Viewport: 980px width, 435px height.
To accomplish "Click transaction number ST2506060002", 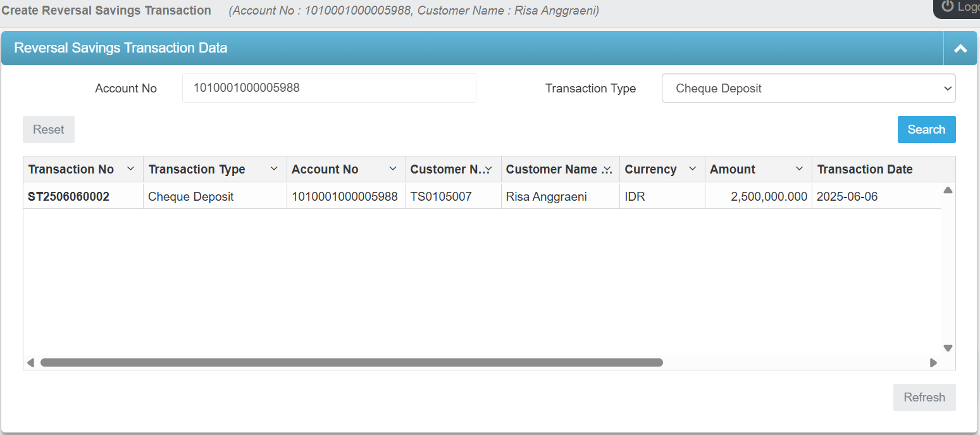I will 69,196.
